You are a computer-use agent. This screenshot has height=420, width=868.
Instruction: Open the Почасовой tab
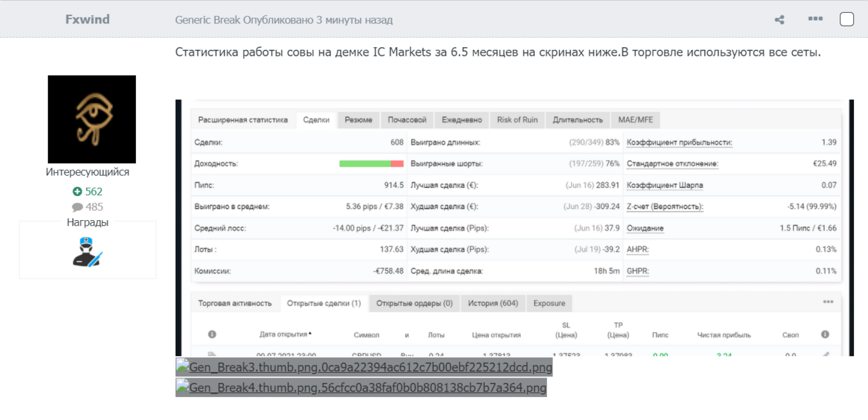[x=407, y=120]
